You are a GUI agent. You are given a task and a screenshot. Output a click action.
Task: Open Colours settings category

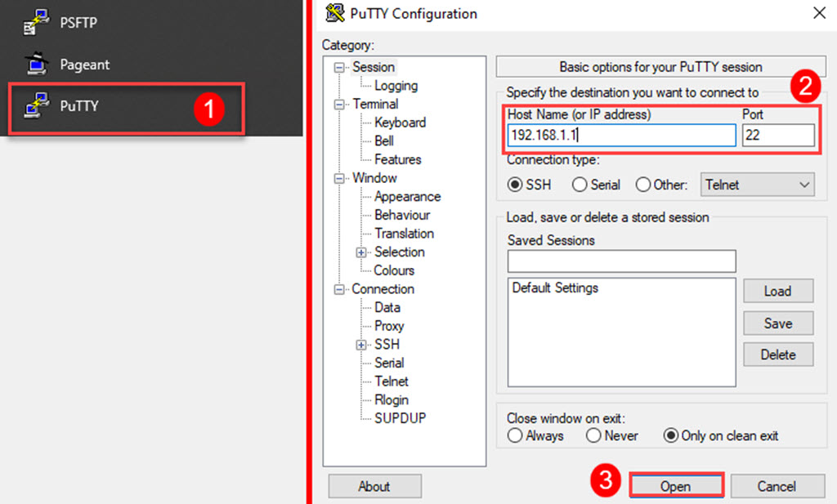pos(394,270)
